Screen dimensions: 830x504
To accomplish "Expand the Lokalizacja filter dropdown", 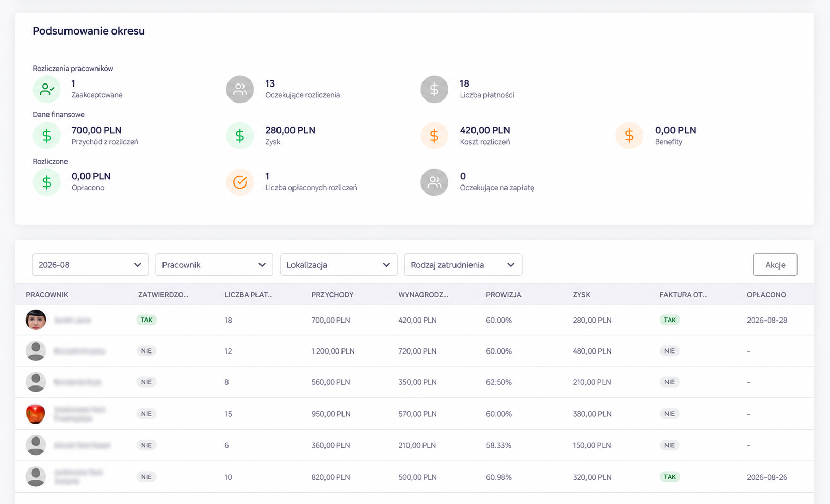I will (338, 264).
